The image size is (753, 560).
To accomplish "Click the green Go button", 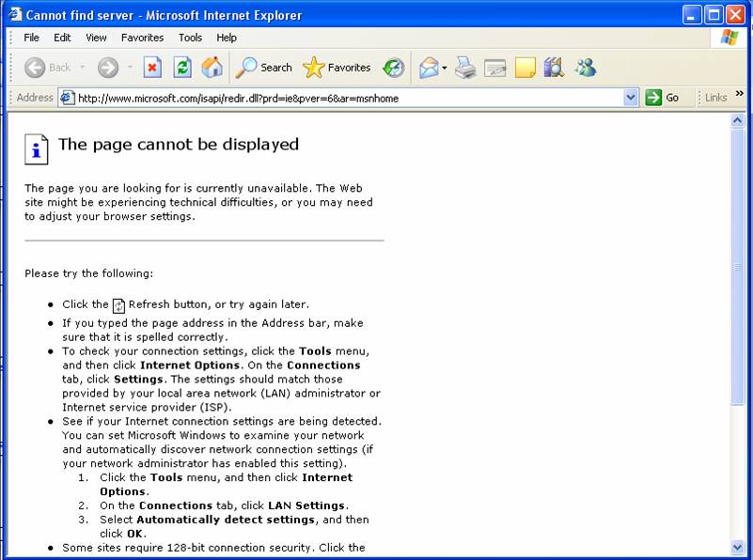I will 662,98.
